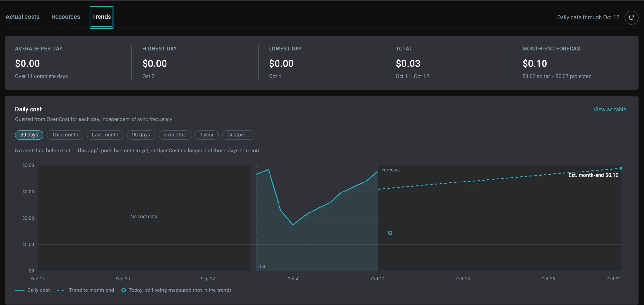644x305 pixels.
Task: Click the Trend to month-end legend entry
Action: point(85,290)
